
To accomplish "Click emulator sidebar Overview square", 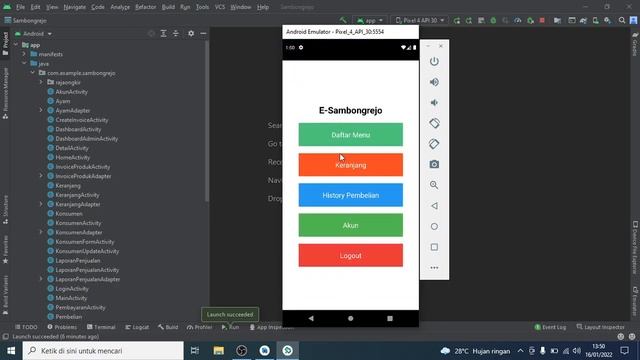I will tap(434, 247).
